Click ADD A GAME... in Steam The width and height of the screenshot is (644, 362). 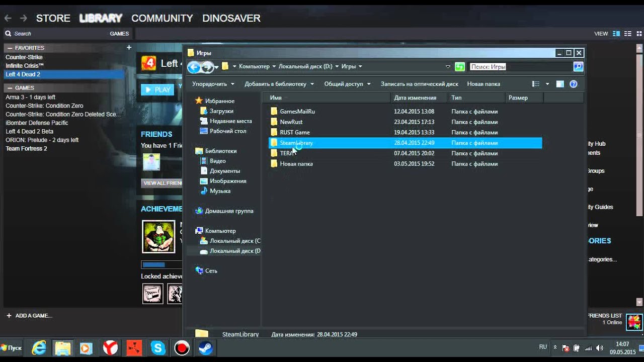(x=29, y=316)
